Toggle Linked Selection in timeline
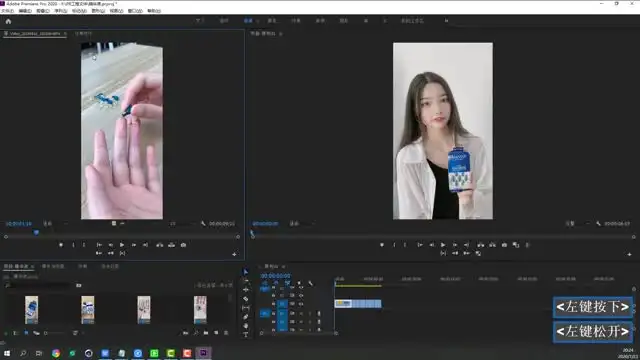 click(x=287, y=283)
